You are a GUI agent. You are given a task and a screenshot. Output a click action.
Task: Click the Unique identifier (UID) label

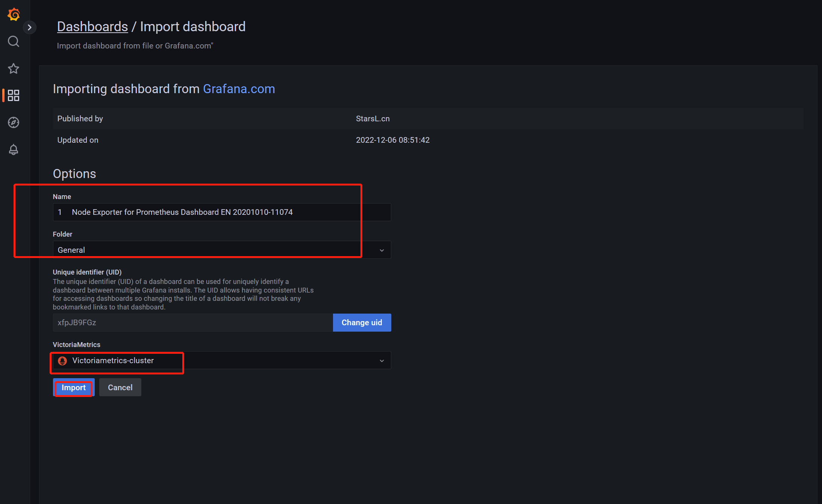pyautogui.click(x=87, y=272)
